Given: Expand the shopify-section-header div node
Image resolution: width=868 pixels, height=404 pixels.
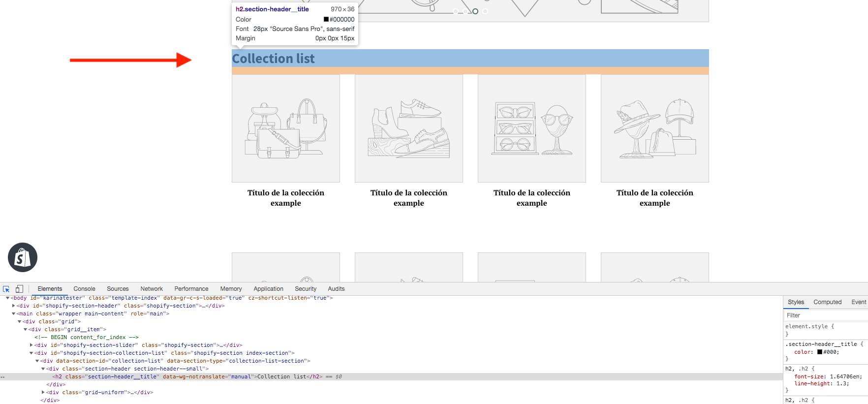Looking at the screenshot, I should [13, 306].
